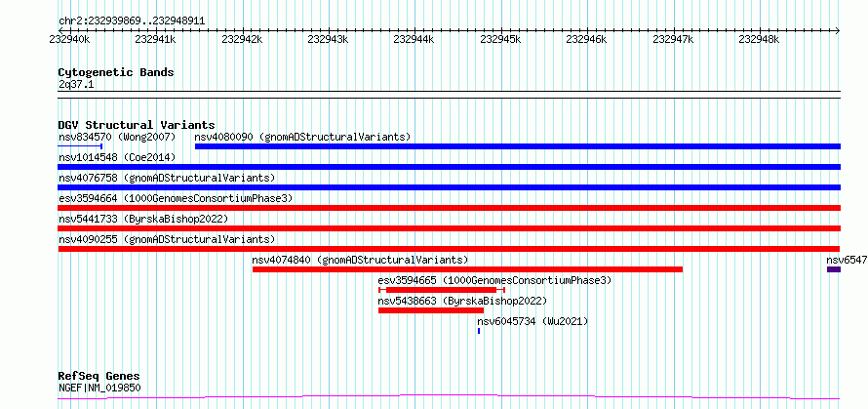Select the blue nsv1014548 variant bar
The image size is (868, 409).
click(450, 167)
